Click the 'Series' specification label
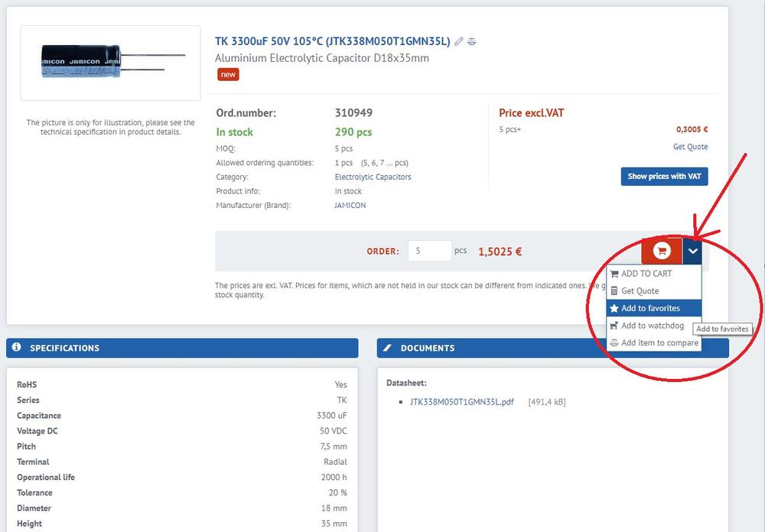 pyautogui.click(x=28, y=401)
